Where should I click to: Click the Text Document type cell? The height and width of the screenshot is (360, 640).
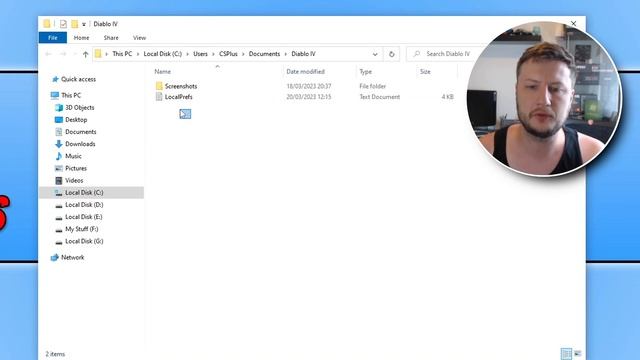pyautogui.click(x=380, y=97)
